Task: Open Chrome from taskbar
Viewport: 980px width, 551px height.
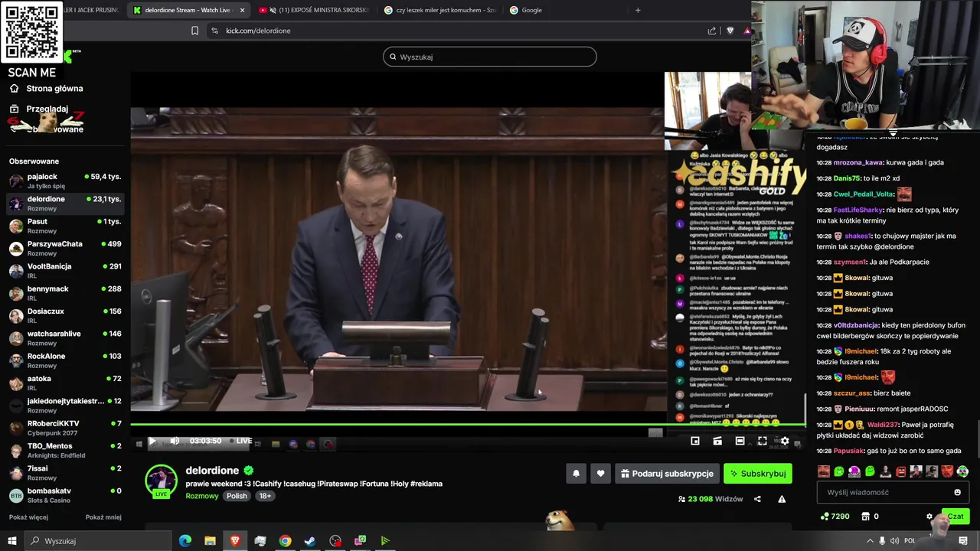Action: (285, 541)
